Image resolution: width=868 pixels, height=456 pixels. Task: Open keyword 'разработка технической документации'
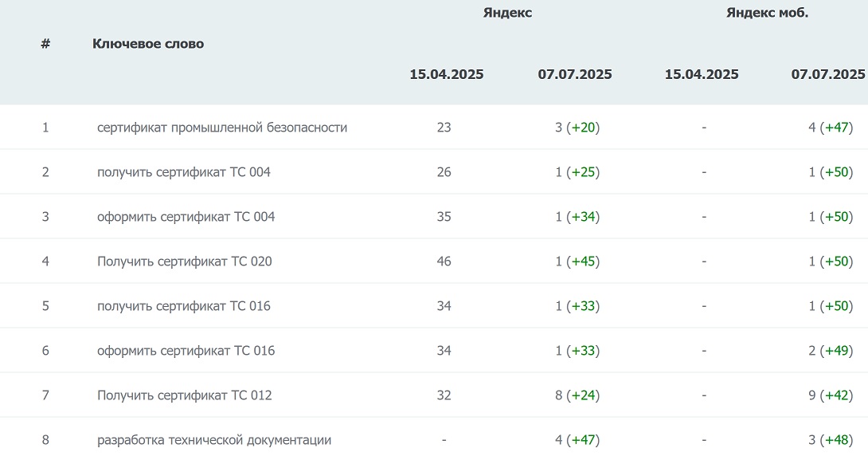[214, 440]
